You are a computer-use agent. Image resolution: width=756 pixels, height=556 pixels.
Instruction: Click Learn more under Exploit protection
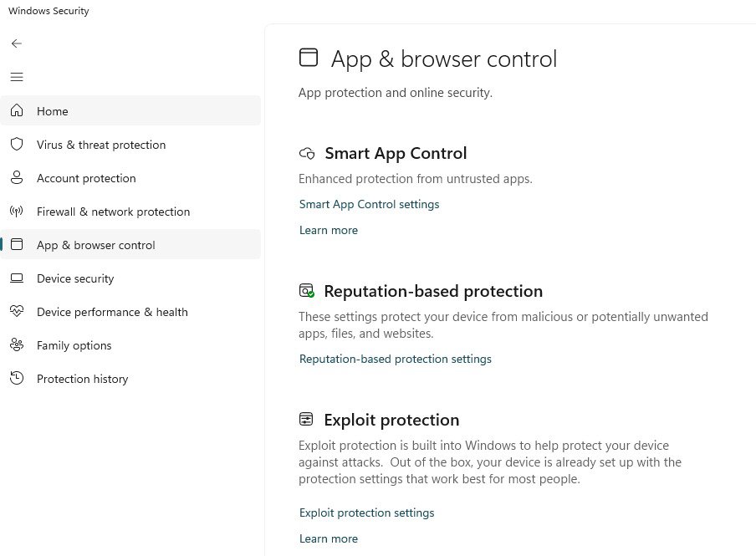click(x=329, y=538)
